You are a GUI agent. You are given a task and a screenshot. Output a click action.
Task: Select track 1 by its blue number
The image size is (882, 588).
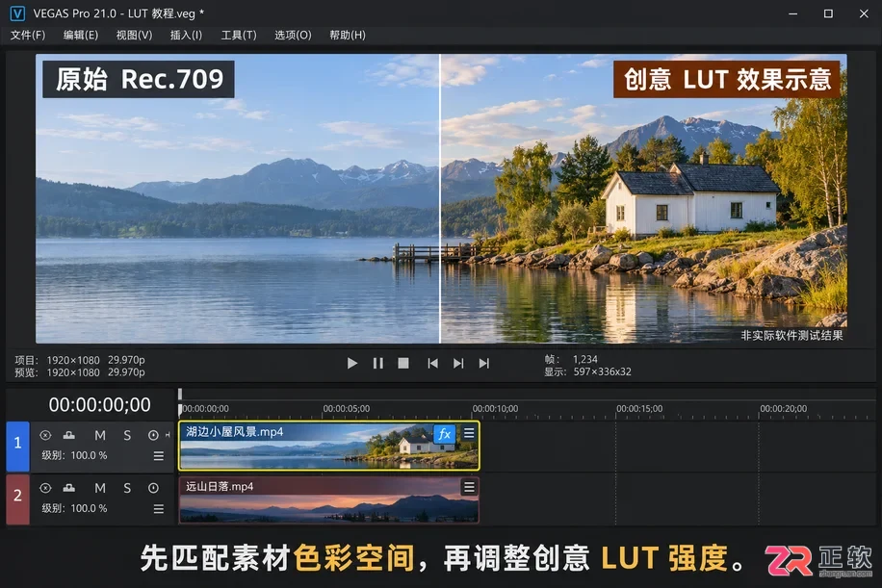[x=17, y=446]
